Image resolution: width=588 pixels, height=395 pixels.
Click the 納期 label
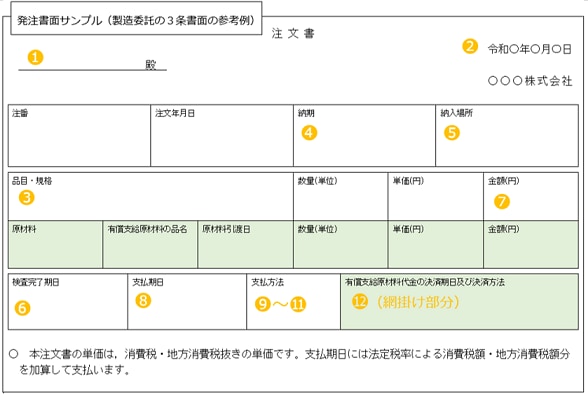coord(306,113)
